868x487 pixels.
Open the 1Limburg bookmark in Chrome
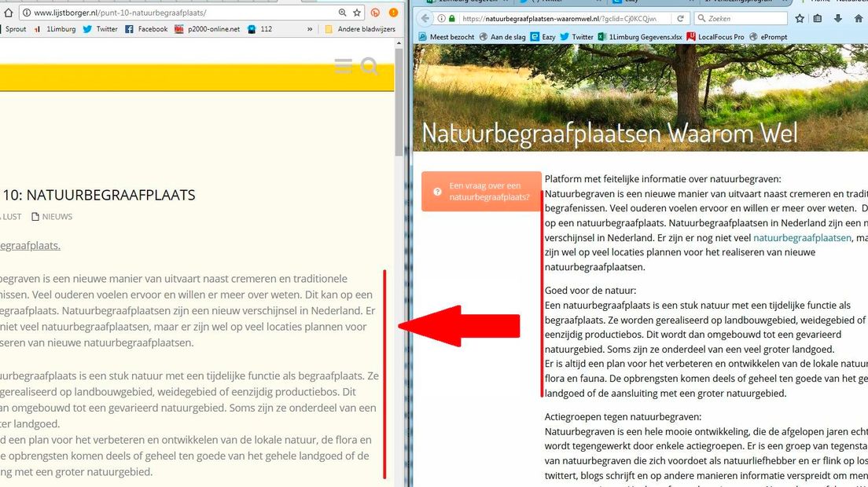55,29
